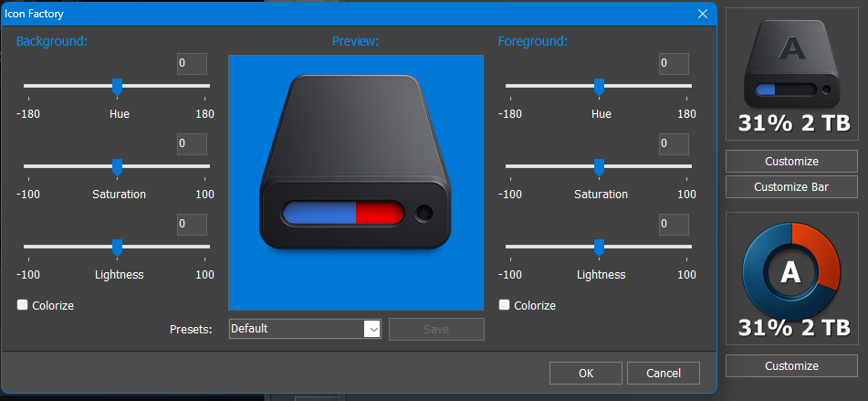Click the Foreground Saturation slider handle

pyautogui.click(x=599, y=166)
